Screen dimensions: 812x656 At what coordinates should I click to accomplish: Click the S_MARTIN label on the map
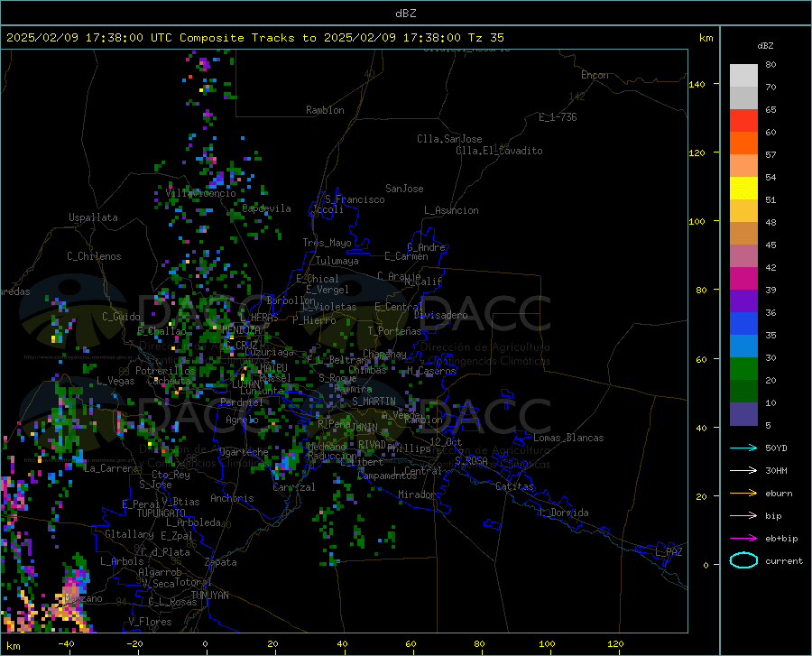pos(374,402)
